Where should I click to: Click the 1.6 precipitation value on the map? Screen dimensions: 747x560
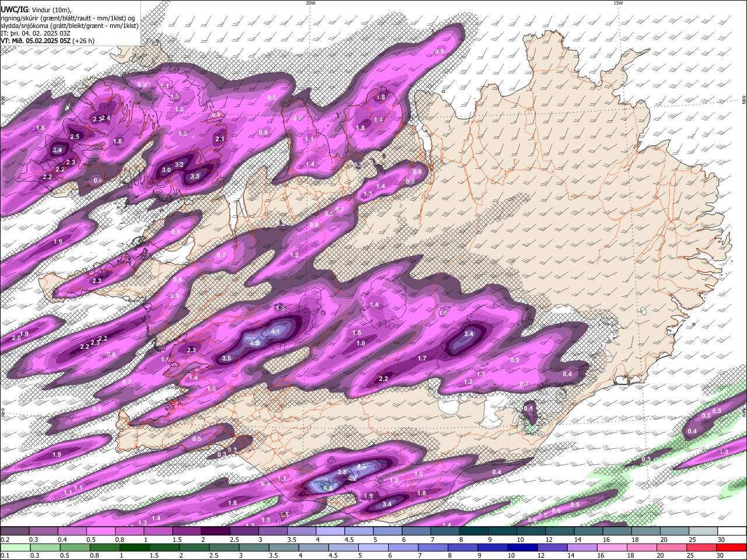pyautogui.click(x=40, y=128)
